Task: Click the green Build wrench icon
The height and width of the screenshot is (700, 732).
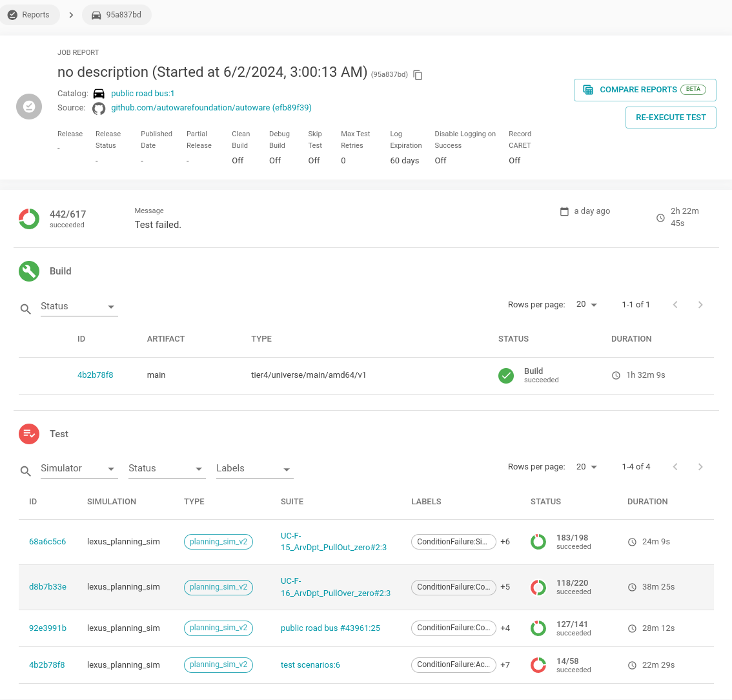Action: click(x=29, y=271)
